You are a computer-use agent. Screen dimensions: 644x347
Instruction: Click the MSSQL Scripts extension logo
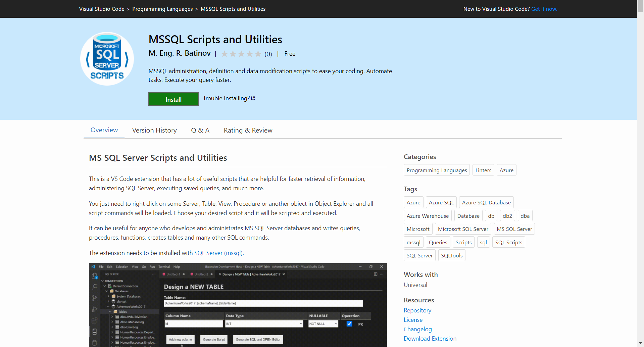point(107,59)
